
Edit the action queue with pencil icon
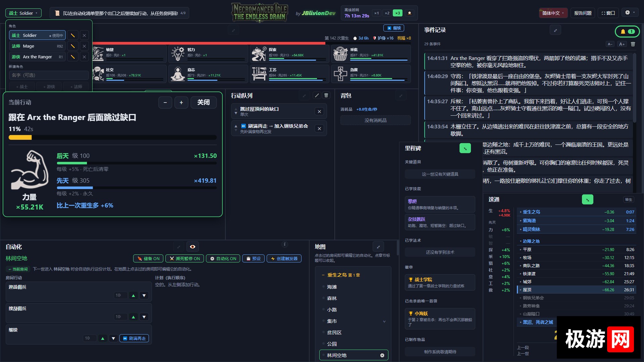[317, 96]
